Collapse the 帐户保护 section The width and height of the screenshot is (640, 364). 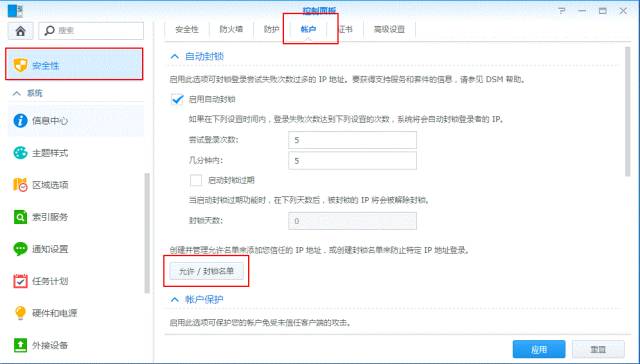point(175,300)
